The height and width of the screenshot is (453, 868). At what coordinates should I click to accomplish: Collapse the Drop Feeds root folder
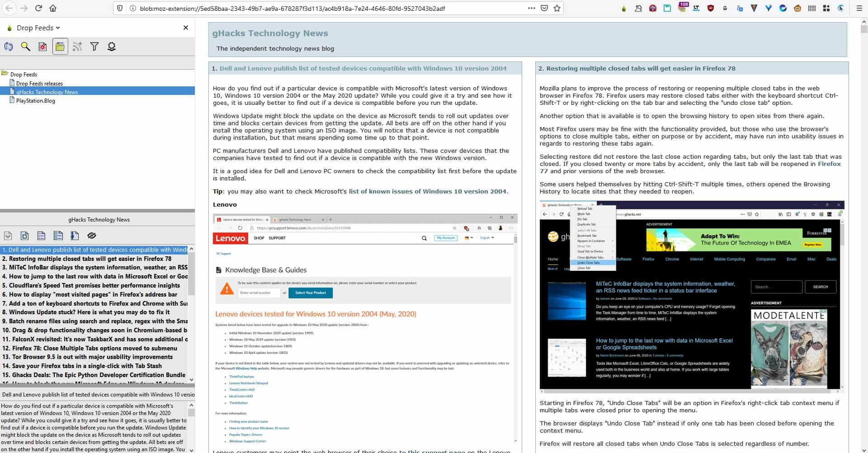(5, 74)
